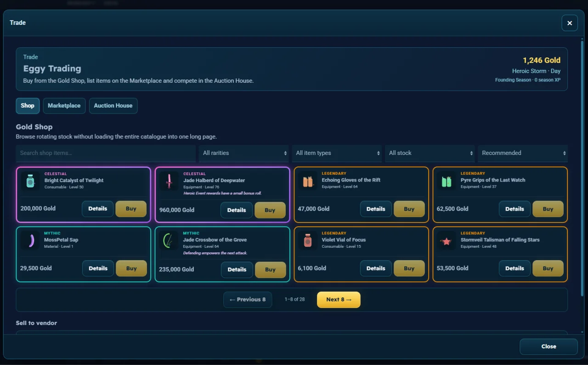Click the Close button at dialog bottom
588x365 pixels.
[548, 347]
